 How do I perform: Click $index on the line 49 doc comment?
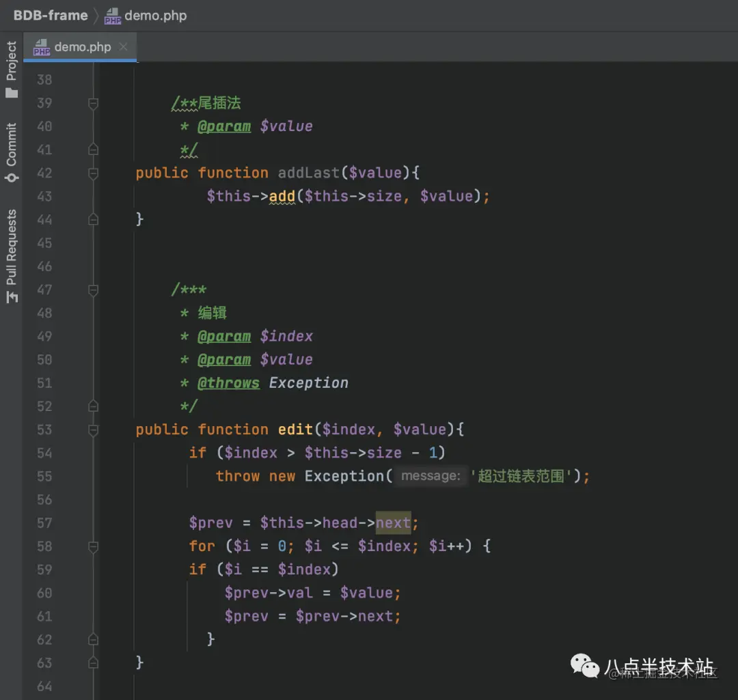pyautogui.click(x=286, y=337)
